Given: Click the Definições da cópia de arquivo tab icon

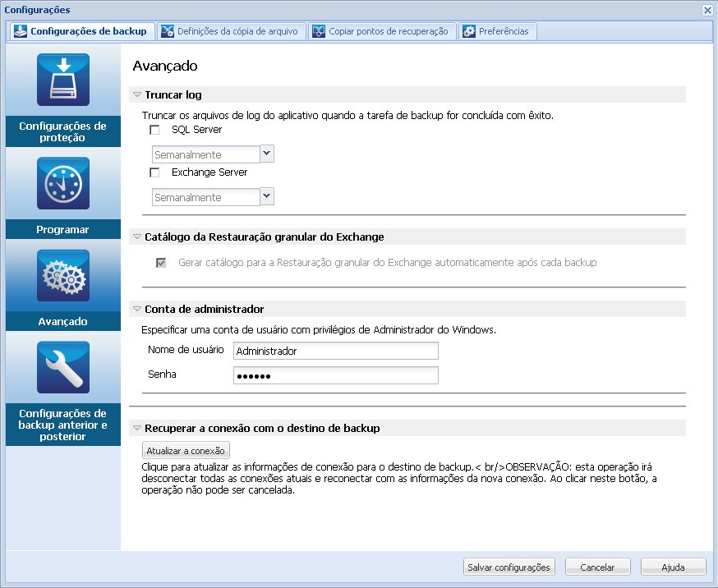Looking at the screenshot, I should (168, 31).
